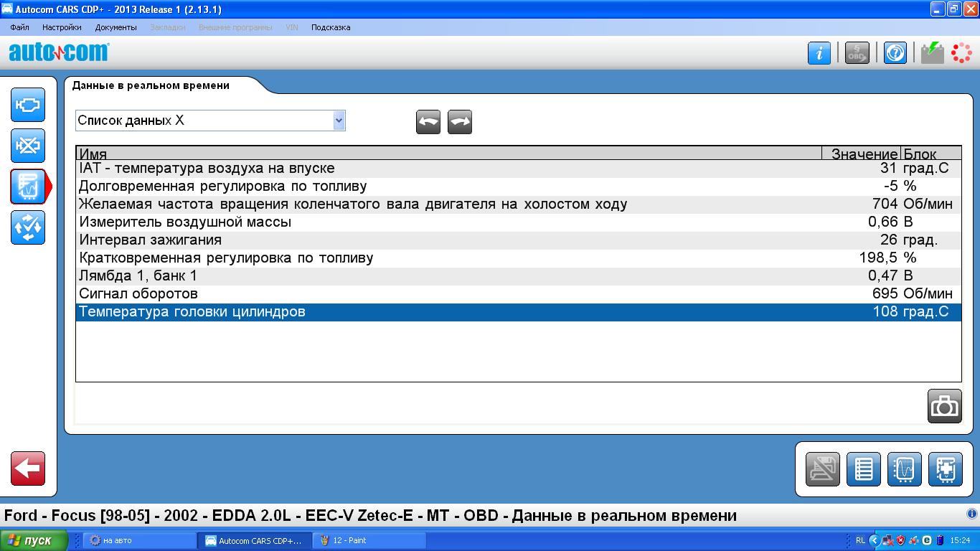Click the crossed-out engine erase faults icon
This screenshot has height=551, width=980.
[x=28, y=146]
